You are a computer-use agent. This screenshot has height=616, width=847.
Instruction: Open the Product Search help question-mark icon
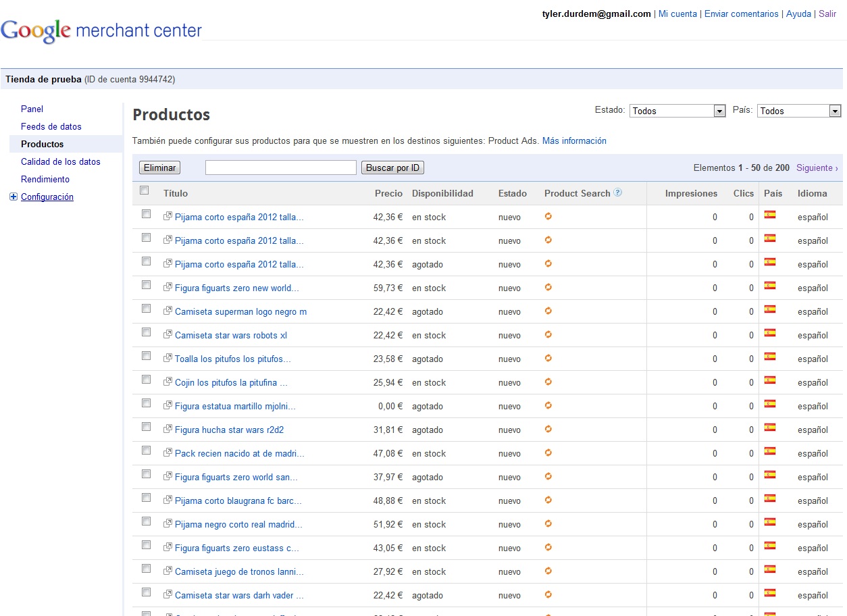(617, 192)
